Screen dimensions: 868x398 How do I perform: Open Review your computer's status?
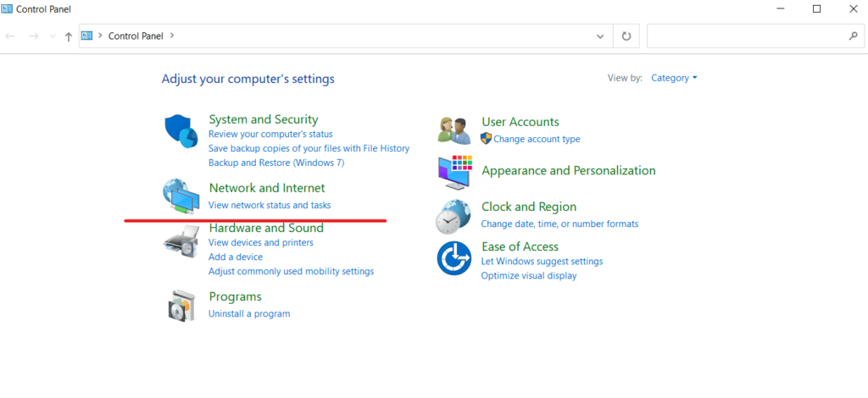[270, 134]
